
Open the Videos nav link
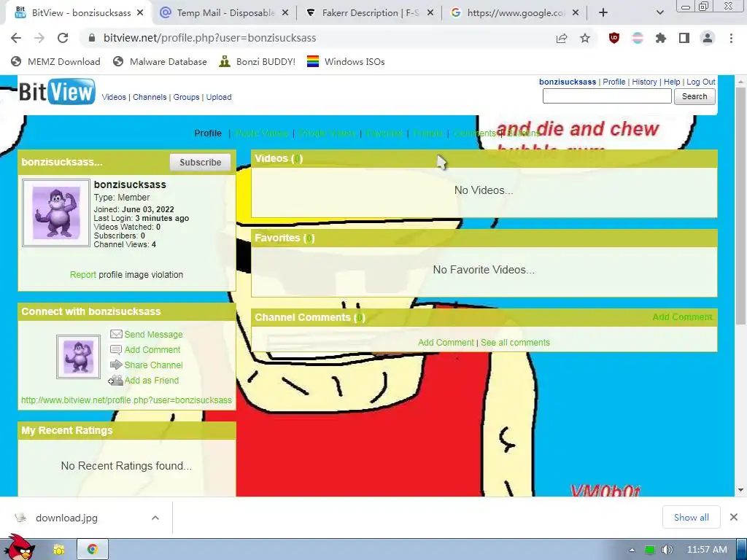click(x=114, y=97)
